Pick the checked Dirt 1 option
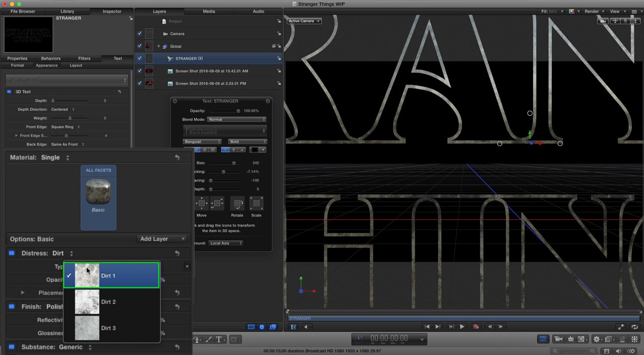 (112, 275)
